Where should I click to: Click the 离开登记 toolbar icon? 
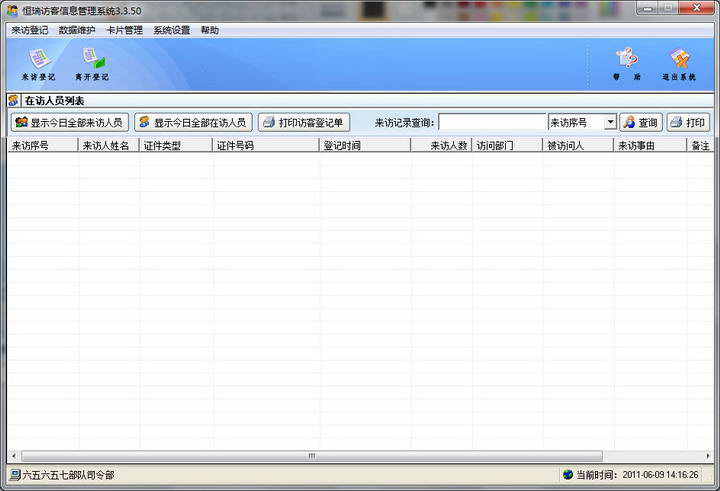tap(92, 64)
